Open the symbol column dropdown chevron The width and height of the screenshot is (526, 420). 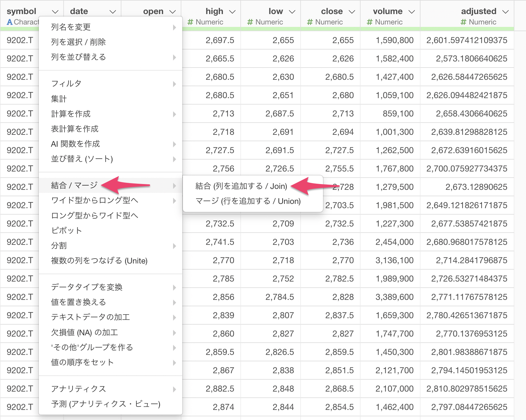coord(55,12)
